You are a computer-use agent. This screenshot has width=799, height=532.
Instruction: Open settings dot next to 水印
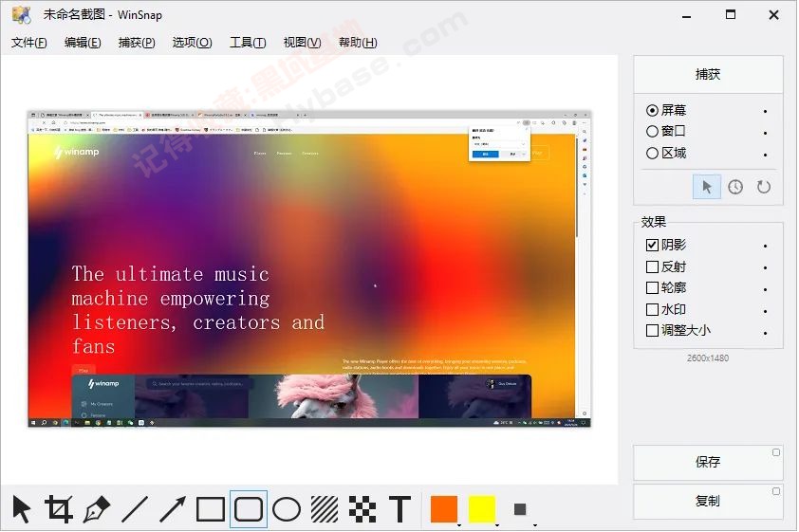pos(766,311)
